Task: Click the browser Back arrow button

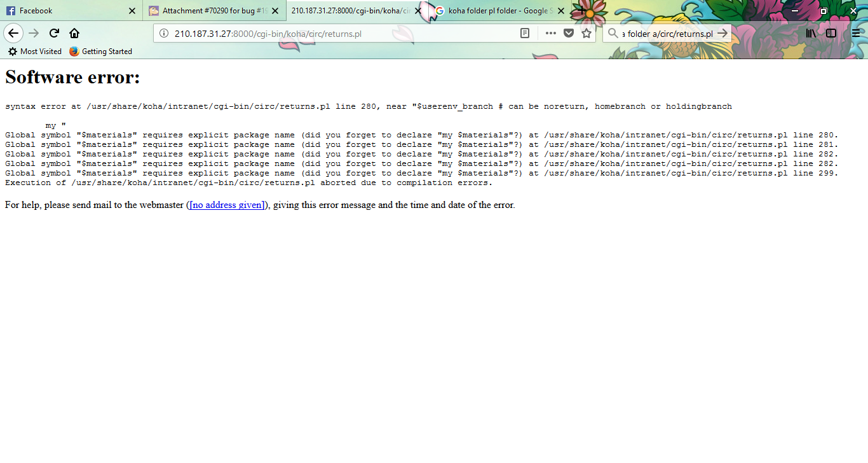Action: click(13, 33)
